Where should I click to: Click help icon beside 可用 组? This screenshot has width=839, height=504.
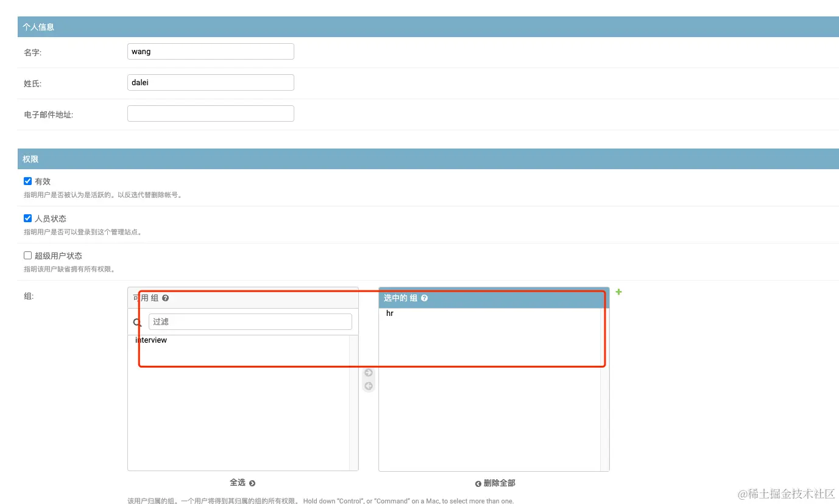tap(166, 298)
